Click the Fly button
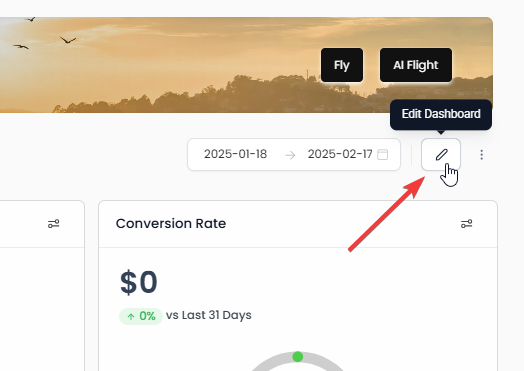Viewport: 524px width, 371px height. pos(342,65)
